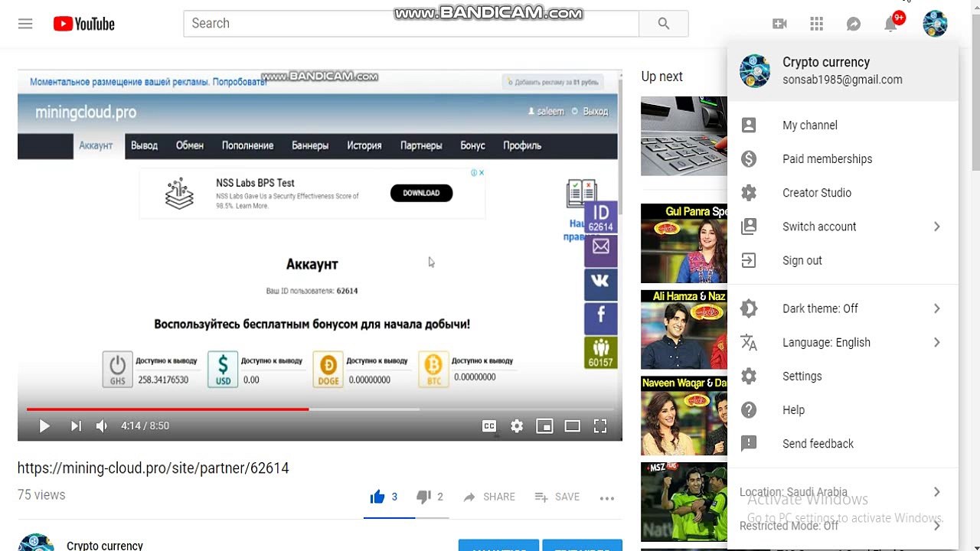Open the Ali Hamza & Naz video thumbnail
Screen dimensions: 980x551
point(684,329)
